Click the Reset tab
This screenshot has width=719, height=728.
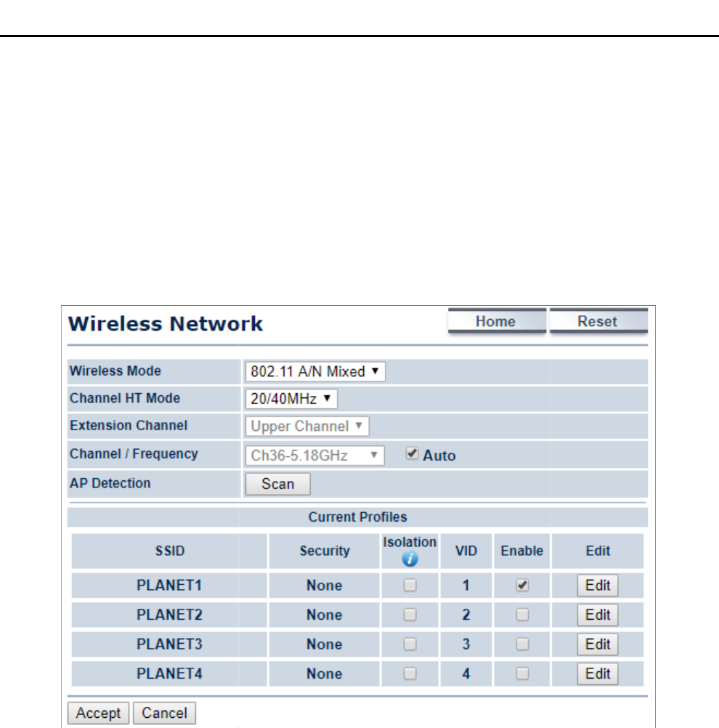598,321
